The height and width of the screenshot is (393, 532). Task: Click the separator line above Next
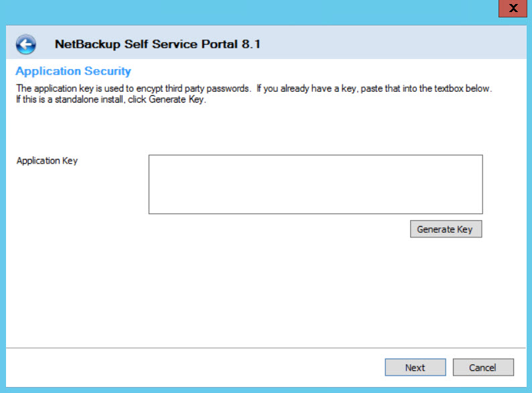(x=266, y=348)
